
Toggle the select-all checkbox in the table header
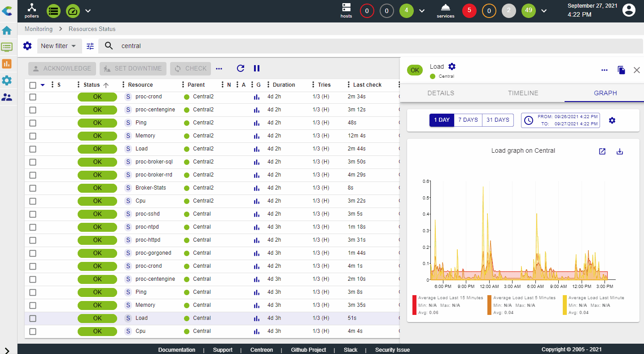coord(33,85)
